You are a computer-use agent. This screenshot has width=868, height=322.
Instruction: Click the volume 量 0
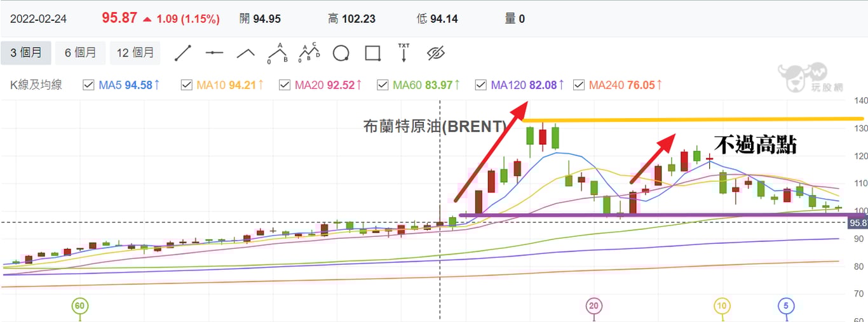(x=515, y=19)
